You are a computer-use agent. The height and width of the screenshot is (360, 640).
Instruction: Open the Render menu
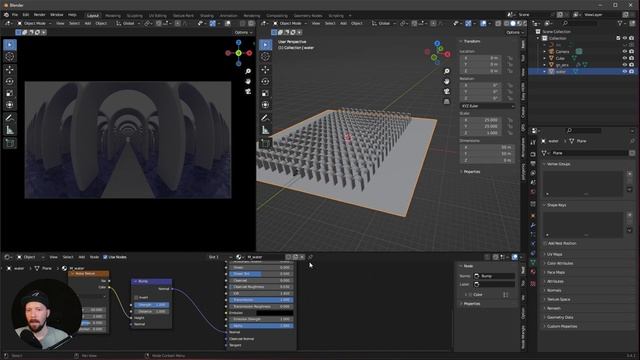coord(40,15)
